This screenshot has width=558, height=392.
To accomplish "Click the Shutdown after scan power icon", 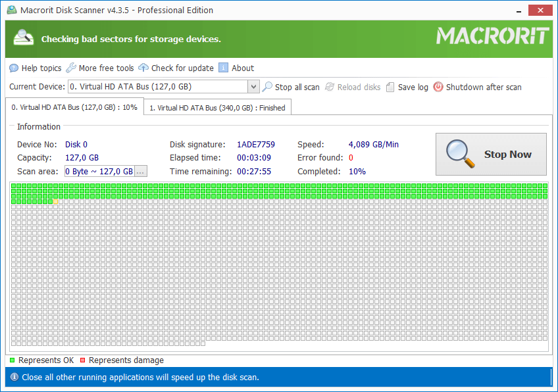I will (438, 87).
